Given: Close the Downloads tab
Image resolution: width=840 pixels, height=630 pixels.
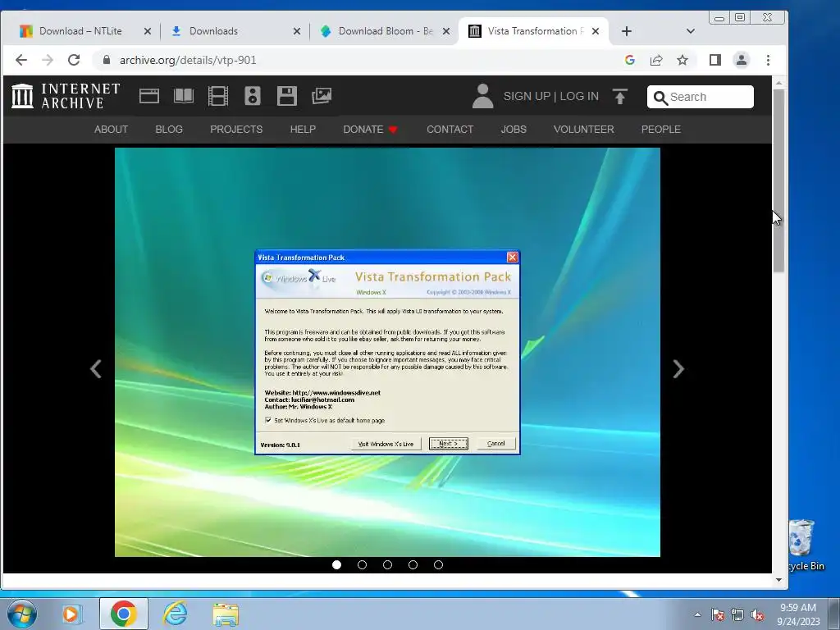Looking at the screenshot, I should [x=297, y=31].
